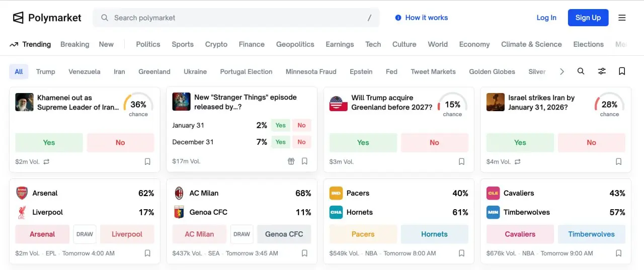Expand more topics with the right chevron
The image size is (644, 270).
(562, 71)
